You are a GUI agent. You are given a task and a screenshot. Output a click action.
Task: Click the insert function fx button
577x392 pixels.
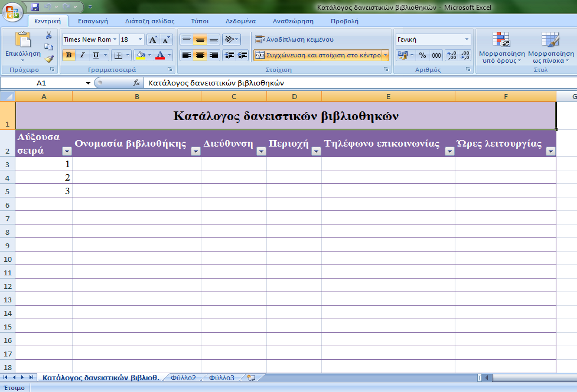coord(136,83)
